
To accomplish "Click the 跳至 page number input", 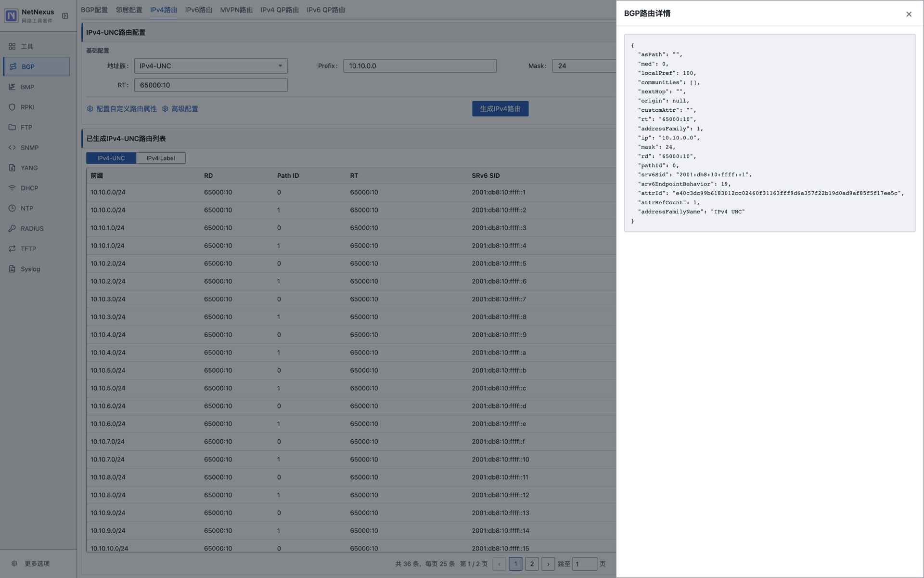I will 585,564.
